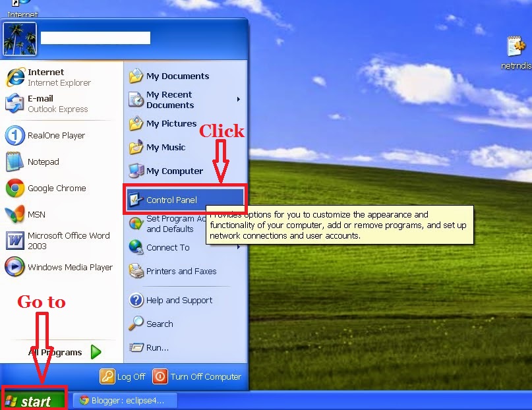
Task: Open netrndis desktop file icon
Action: (515, 46)
